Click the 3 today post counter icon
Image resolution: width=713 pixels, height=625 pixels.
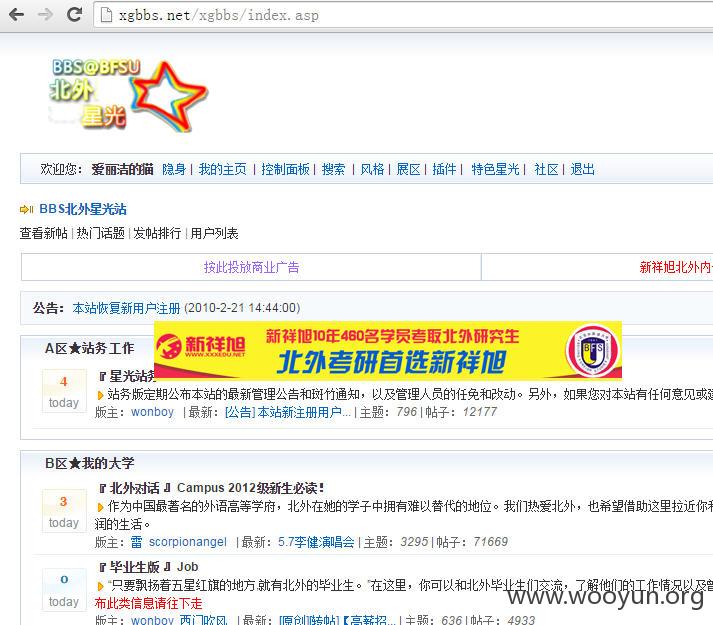[64, 511]
